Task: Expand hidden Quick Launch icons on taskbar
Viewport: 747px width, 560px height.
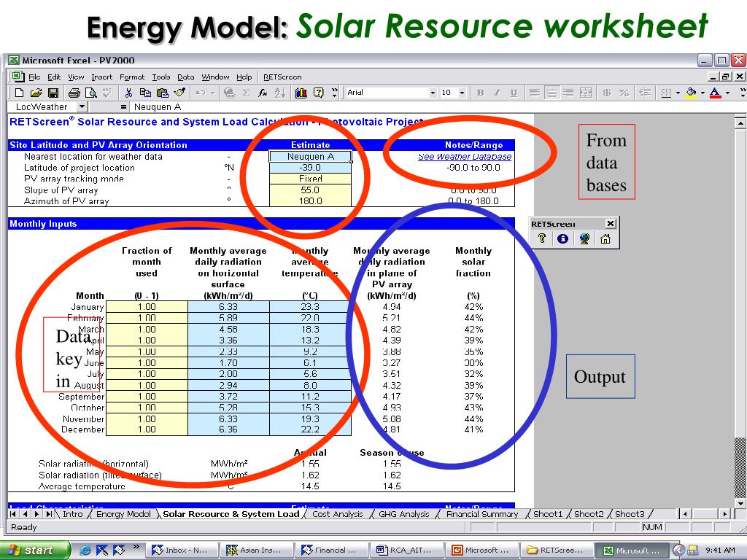Action: click(x=136, y=547)
